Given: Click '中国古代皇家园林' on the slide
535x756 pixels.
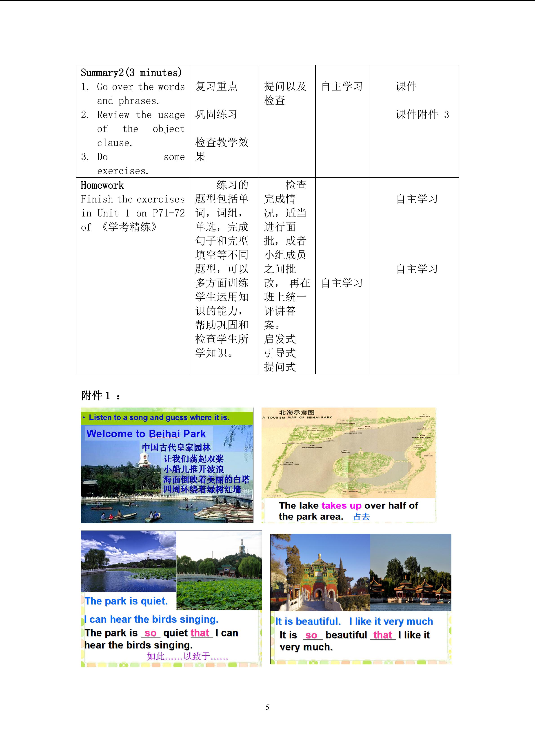Looking at the screenshot, I should click(x=176, y=447).
